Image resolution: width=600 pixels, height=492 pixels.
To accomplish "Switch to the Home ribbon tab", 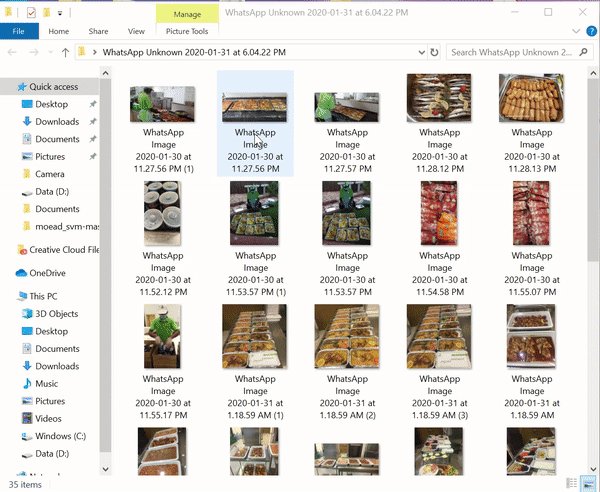I will point(59,31).
